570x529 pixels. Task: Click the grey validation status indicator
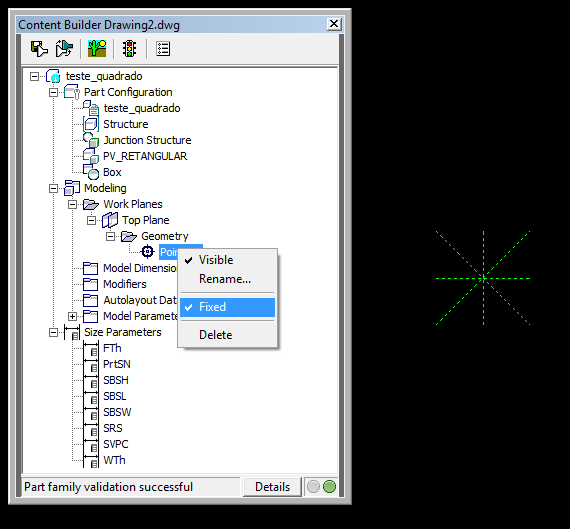click(313, 486)
